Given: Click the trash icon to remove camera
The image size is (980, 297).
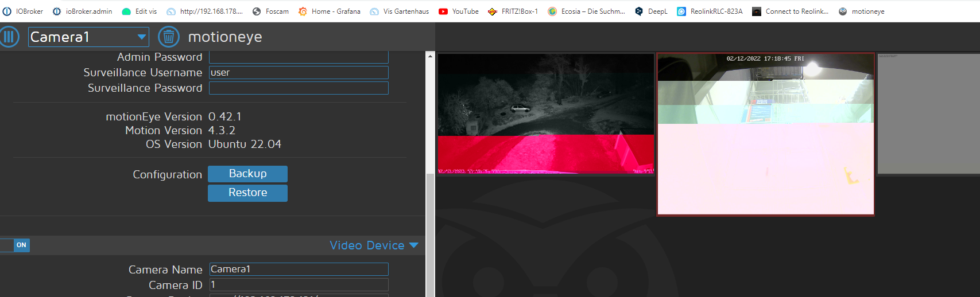Looking at the screenshot, I should (169, 37).
